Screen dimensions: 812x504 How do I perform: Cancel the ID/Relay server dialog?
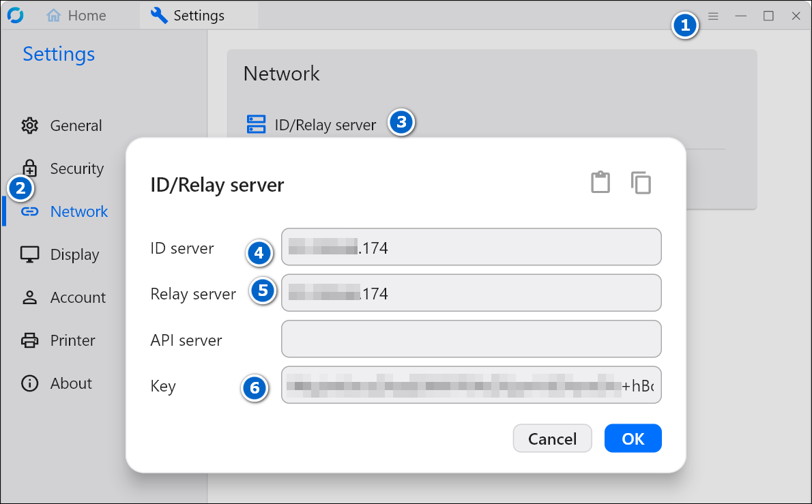tap(552, 438)
